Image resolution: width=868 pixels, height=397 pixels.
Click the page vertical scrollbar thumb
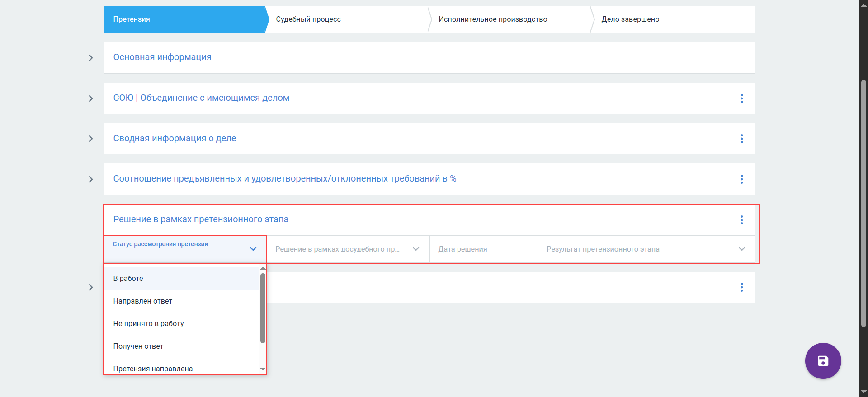click(x=864, y=203)
